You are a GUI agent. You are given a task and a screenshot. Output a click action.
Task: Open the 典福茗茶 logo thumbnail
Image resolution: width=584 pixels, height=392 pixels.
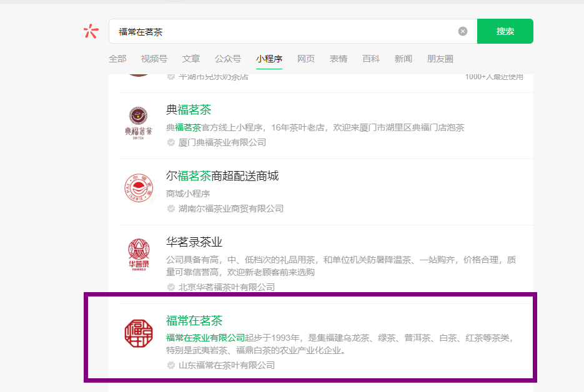pos(138,122)
